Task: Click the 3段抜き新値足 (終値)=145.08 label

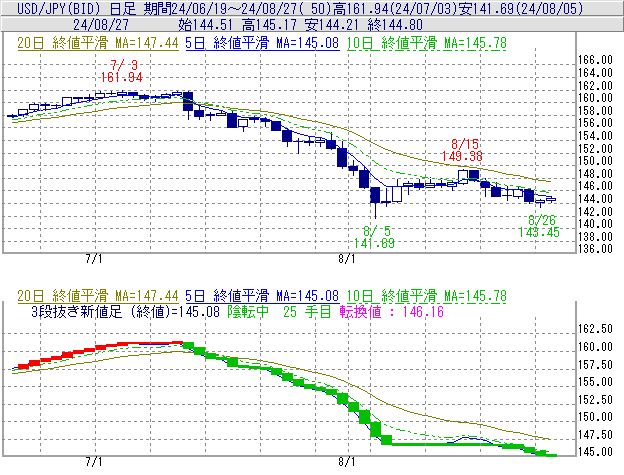Action: point(125,311)
